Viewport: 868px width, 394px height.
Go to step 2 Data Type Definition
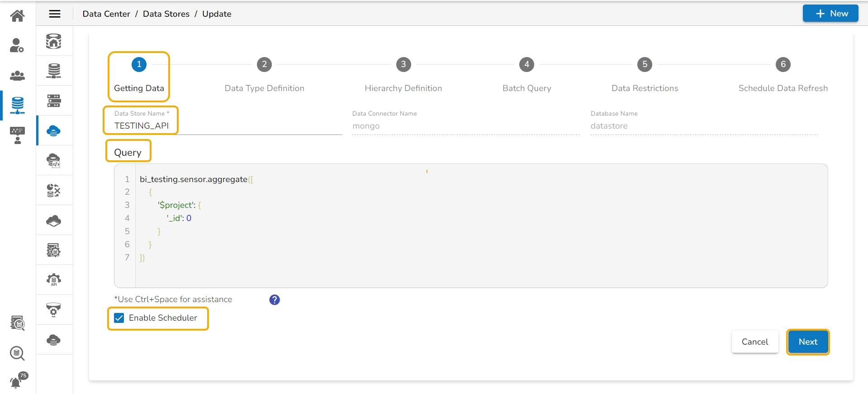(265, 76)
